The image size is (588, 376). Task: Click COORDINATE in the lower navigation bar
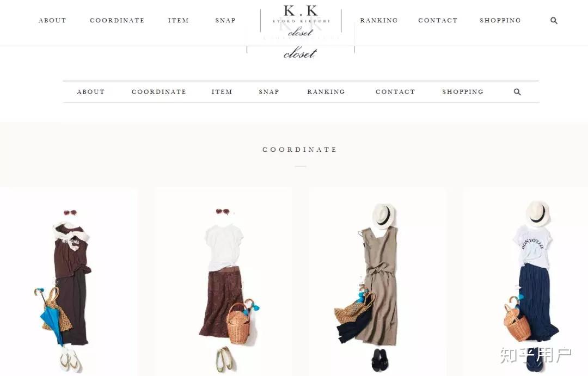(x=159, y=92)
